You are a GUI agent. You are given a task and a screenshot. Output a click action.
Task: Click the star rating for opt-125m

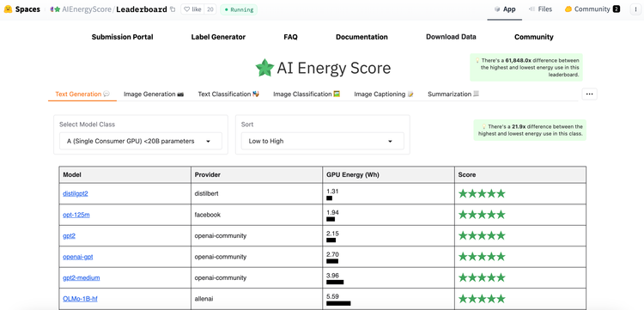click(482, 215)
